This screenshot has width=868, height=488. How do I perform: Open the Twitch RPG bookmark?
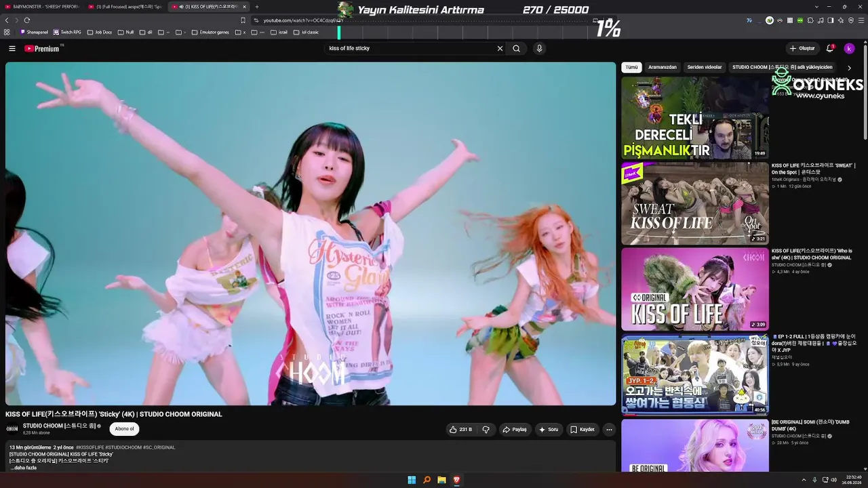67,32
